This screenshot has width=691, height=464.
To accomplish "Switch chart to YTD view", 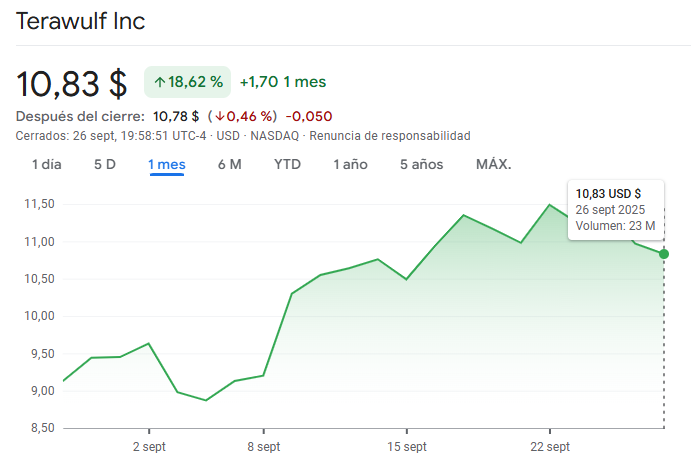I will coord(287,164).
